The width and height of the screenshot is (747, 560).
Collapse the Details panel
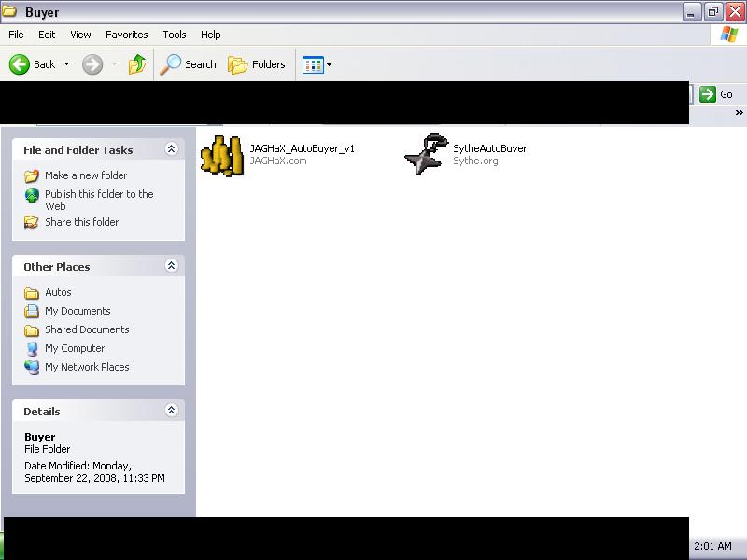point(171,410)
